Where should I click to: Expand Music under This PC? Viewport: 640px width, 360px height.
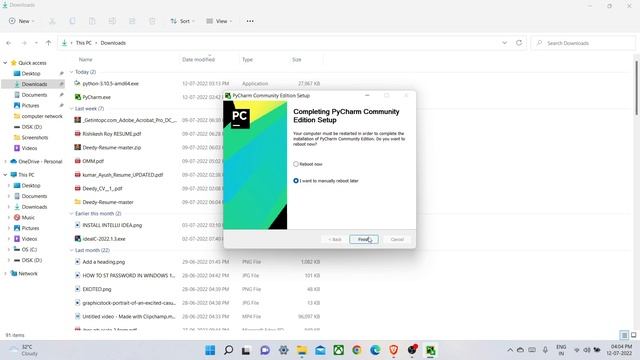[9, 218]
